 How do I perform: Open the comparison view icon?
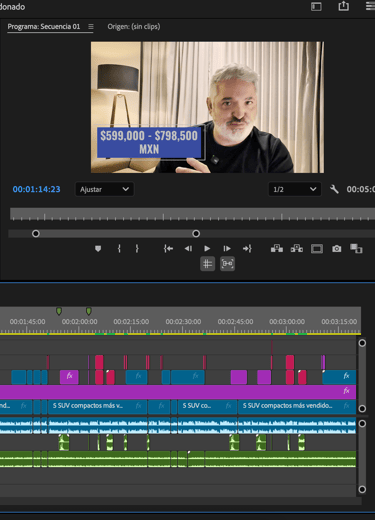pyautogui.click(x=356, y=249)
